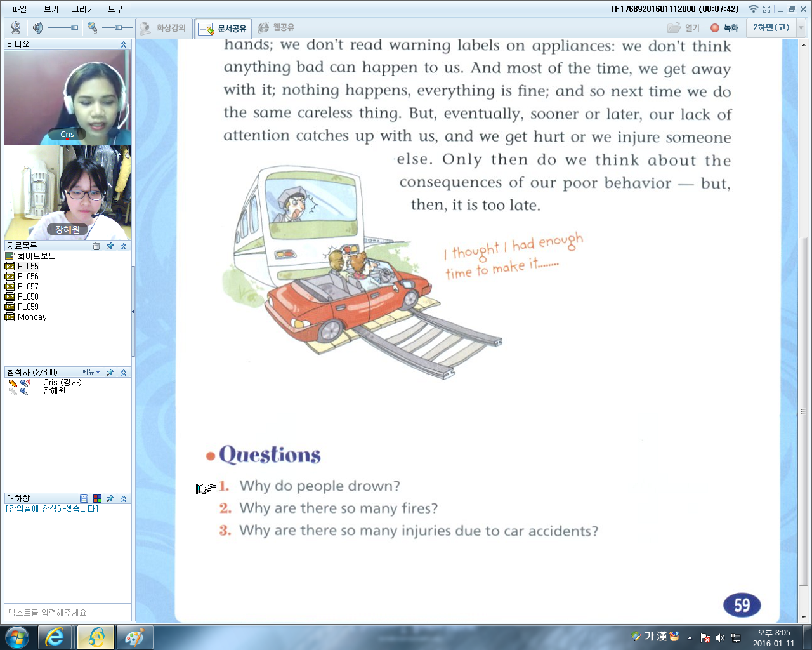Open the 2화면(고) dropdown arrow
Image resolution: width=812 pixels, height=650 pixels.
click(x=801, y=28)
